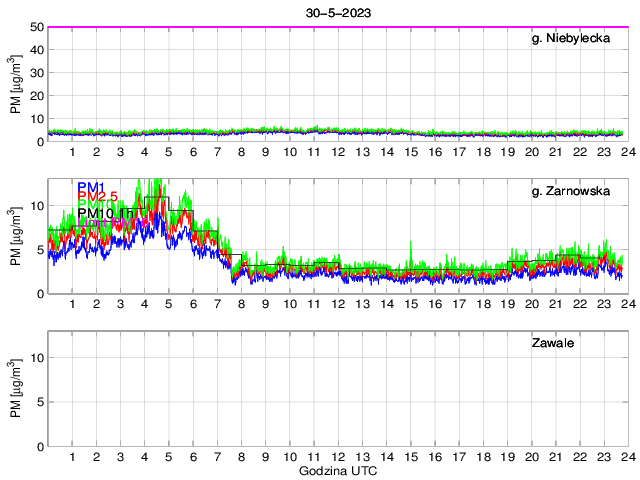This screenshot has width=640, height=480.
Task: Click the 10 tick on the Zarnowska panel
Action: click(x=34, y=205)
